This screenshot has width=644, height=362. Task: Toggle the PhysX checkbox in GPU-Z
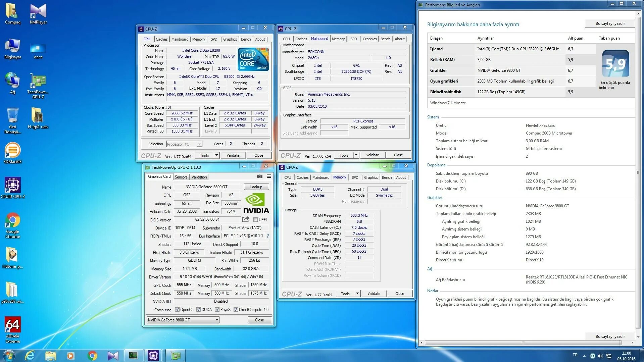[217, 310]
